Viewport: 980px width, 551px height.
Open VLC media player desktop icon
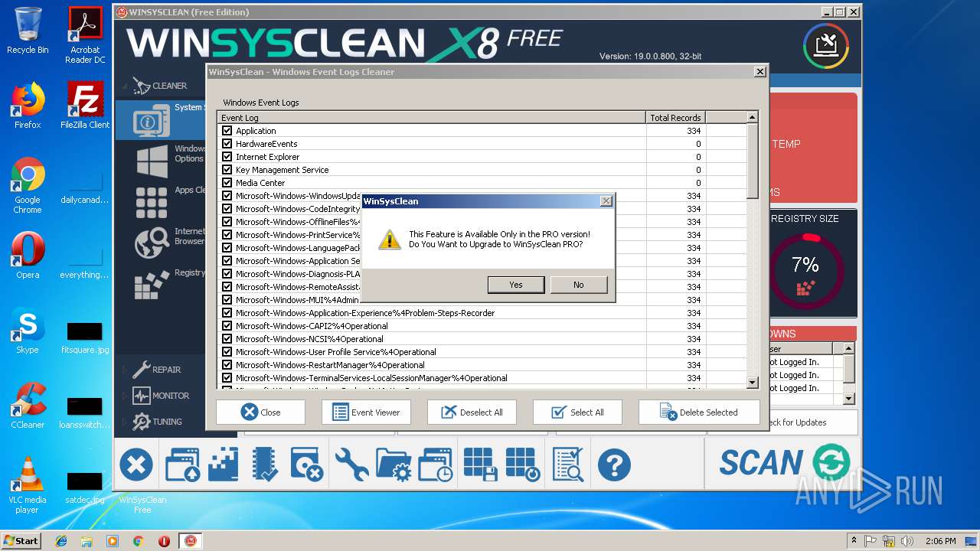[x=28, y=486]
